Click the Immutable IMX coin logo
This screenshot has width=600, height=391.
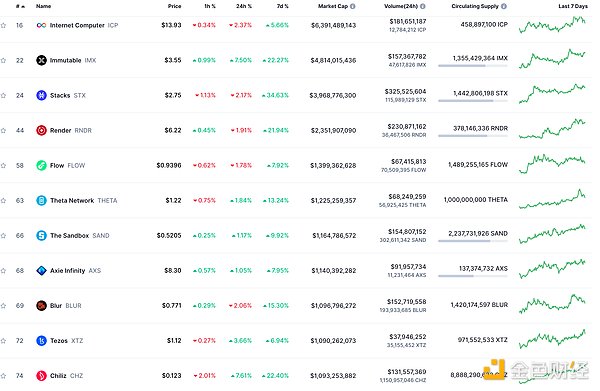pyautogui.click(x=41, y=60)
